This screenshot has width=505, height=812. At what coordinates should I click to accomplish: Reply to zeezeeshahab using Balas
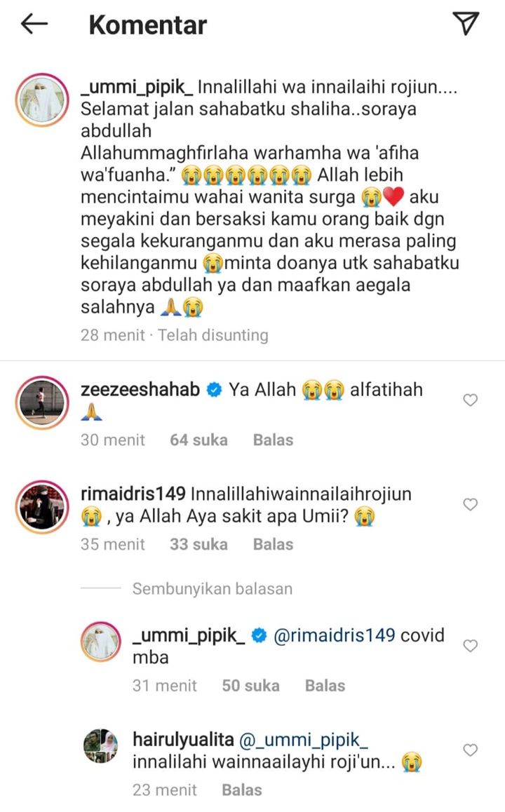pos(273,440)
